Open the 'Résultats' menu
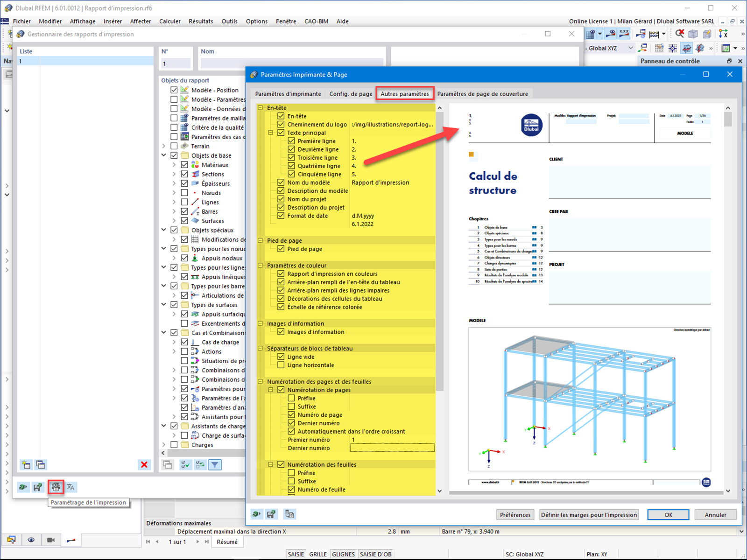 (x=201, y=21)
